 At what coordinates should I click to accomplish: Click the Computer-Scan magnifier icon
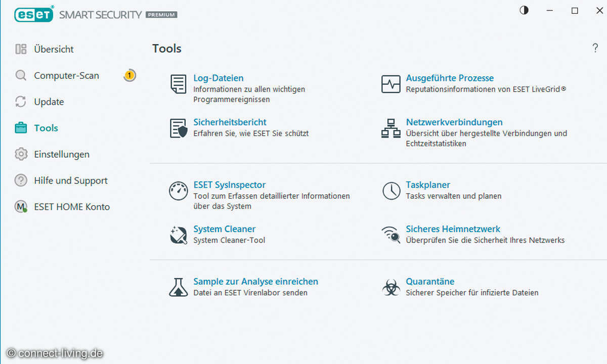coord(21,75)
